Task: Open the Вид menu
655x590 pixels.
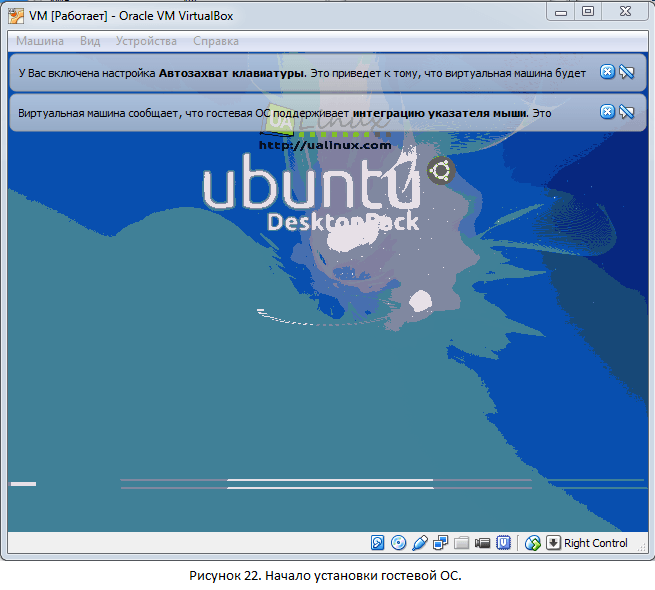Action: pyautogui.click(x=90, y=41)
